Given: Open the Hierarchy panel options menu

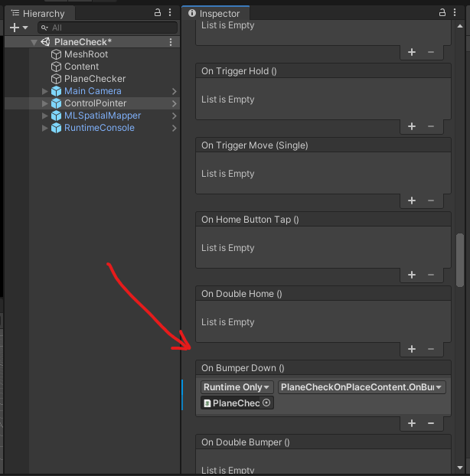Looking at the screenshot, I should tap(170, 13).
